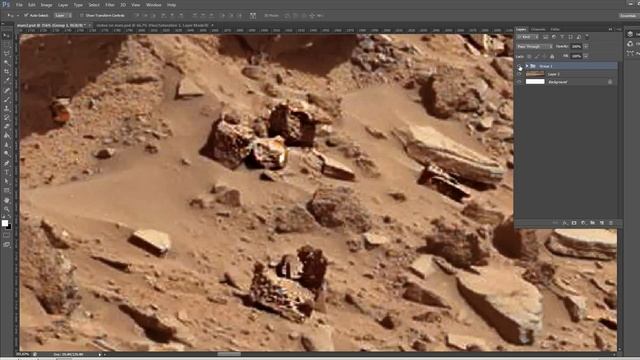Select the Crop tool

pos(7,71)
